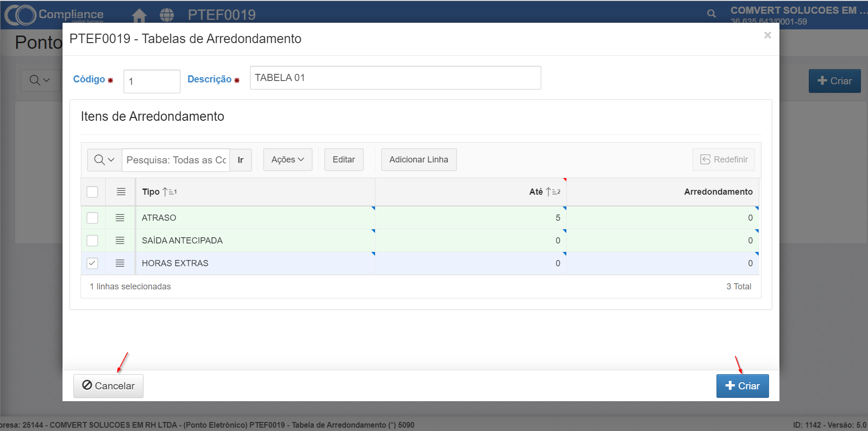The height and width of the screenshot is (431, 868).
Task: Click Até value 5 in ATRASO row
Action: (471, 218)
